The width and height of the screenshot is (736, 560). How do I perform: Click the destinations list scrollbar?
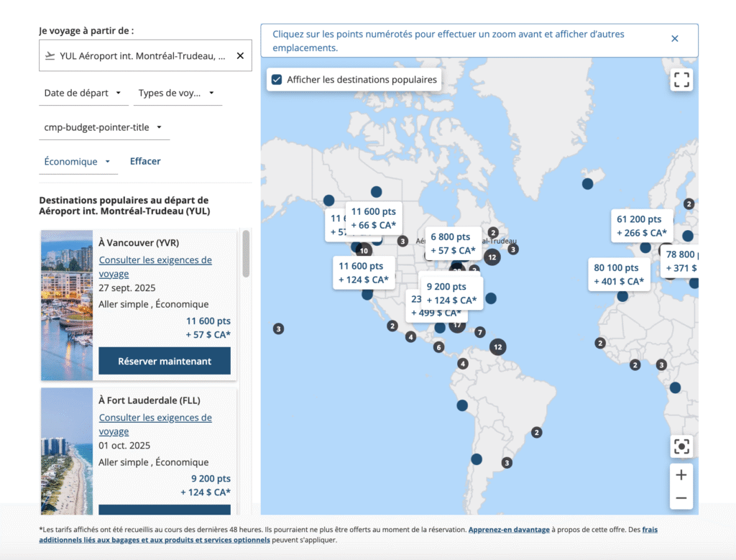(x=246, y=254)
